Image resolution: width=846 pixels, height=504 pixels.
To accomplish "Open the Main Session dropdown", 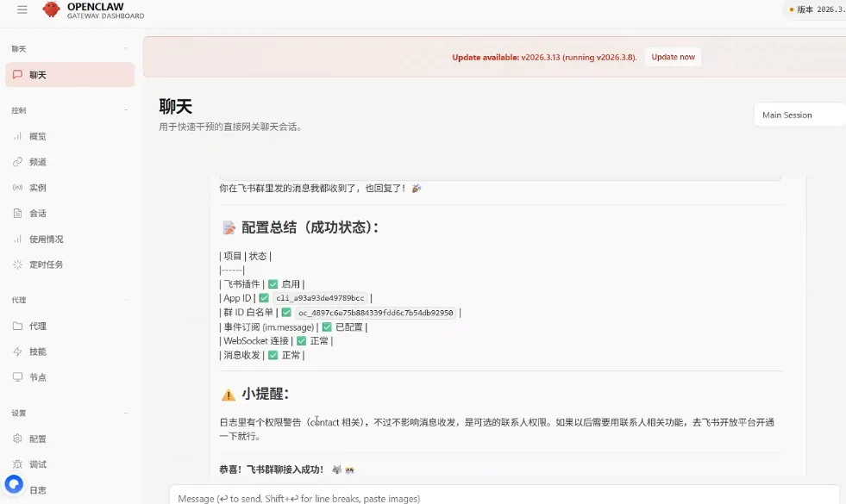I will pos(799,115).
